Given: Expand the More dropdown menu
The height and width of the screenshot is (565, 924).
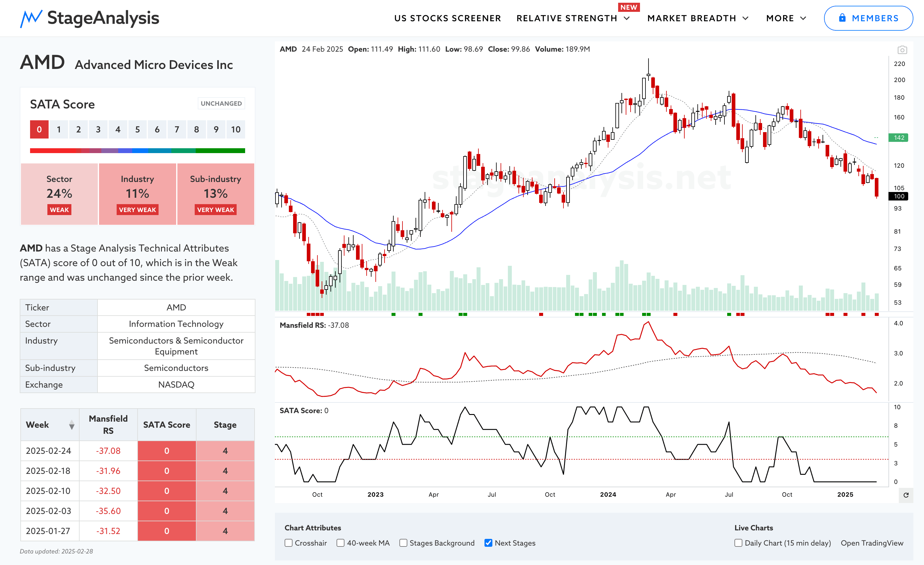Looking at the screenshot, I should [x=786, y=18].
